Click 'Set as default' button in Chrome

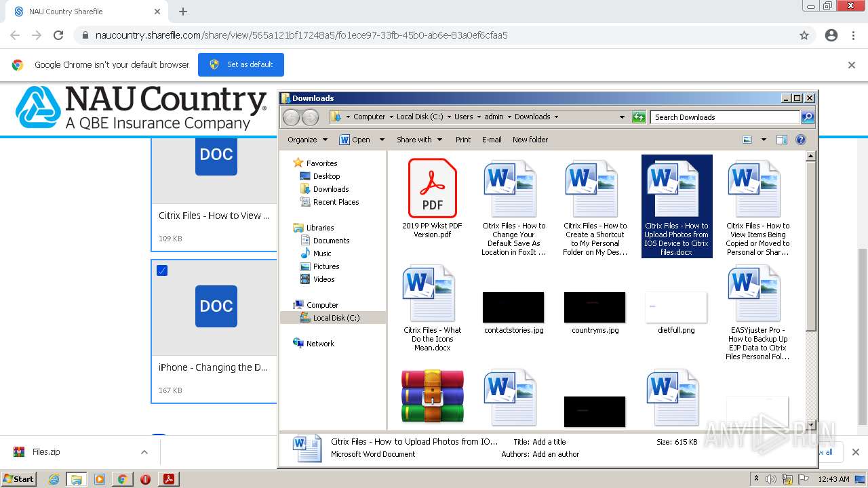pyautogui.click(x=241, y=64)
